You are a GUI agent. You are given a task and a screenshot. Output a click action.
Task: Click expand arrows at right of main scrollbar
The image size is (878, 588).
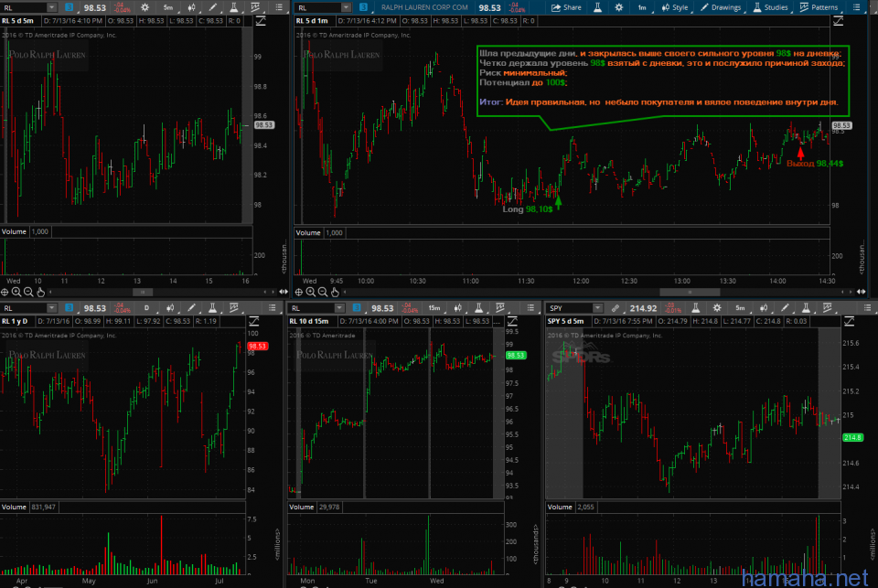click(x=862, y=292)
